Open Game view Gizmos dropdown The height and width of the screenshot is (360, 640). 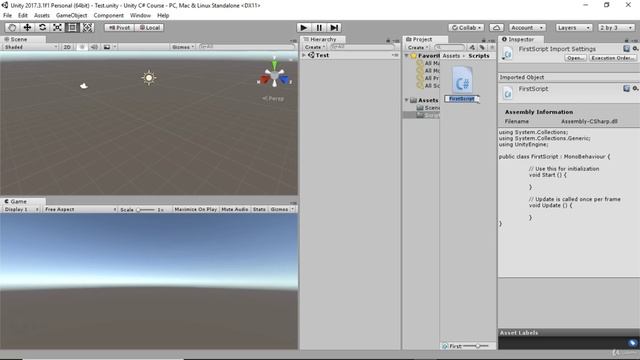(282, 209)
